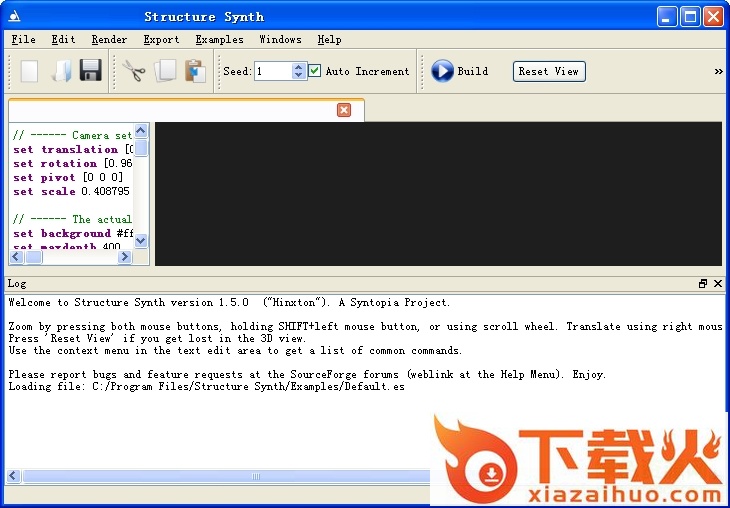730x508 pixels.
Task: Click the Log panel's horizontal scrollbar thumb
Action: [227, 476]
